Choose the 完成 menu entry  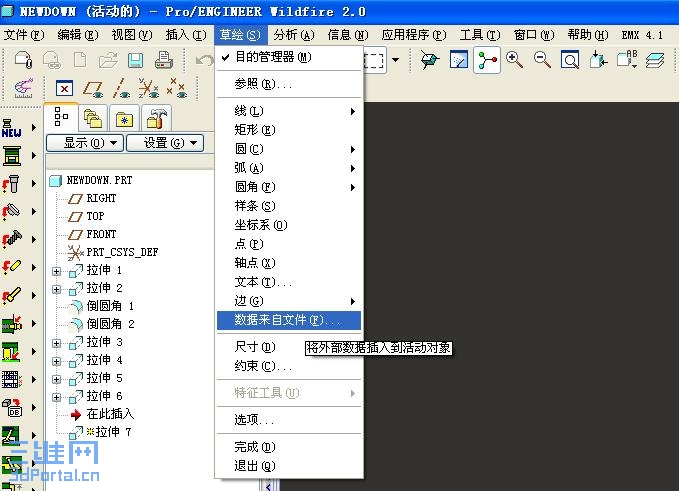289,447
